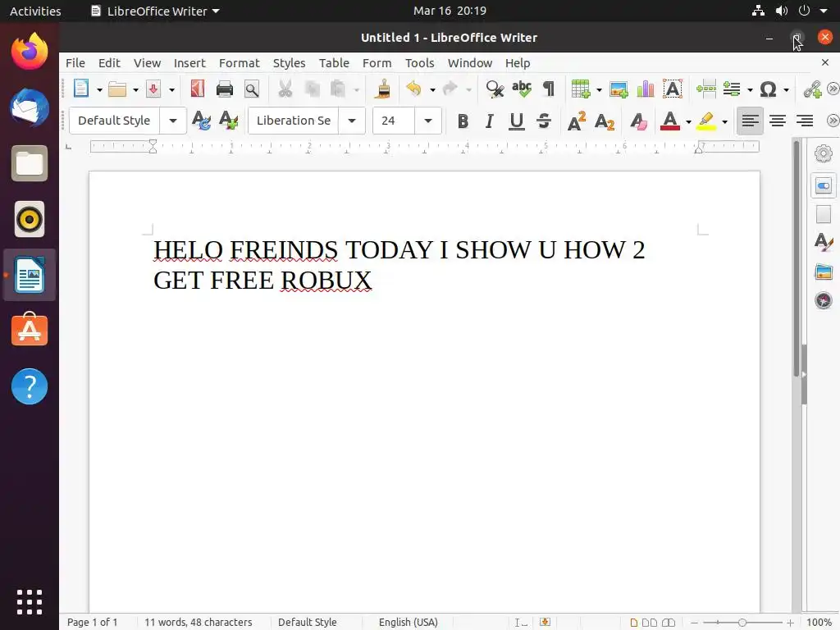Screen dimensions: 840x630
Task: Expand the New document dropdown arrow
Action: click(x=99, y=90)
